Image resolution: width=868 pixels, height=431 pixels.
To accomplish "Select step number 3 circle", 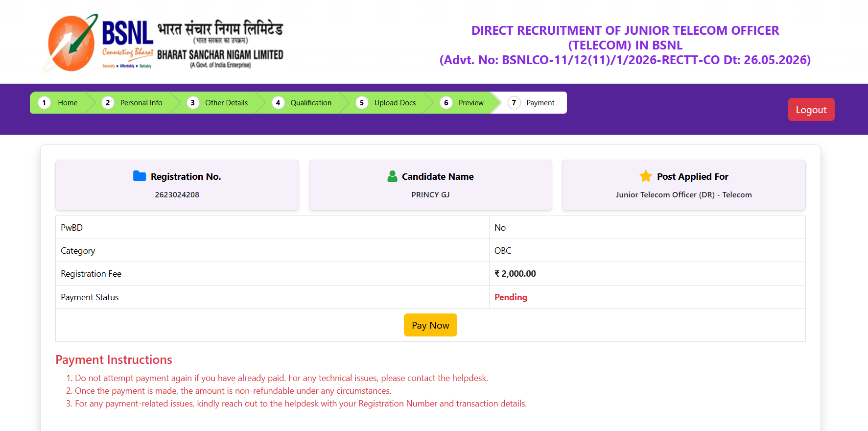I will pyautogui.click(x=193, y=103).
